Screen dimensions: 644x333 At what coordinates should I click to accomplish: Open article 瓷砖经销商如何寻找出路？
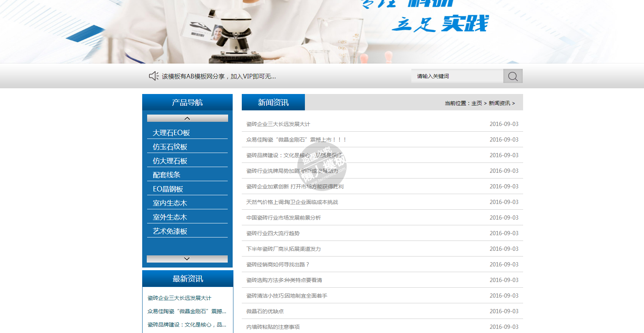(x=278, y=264)
